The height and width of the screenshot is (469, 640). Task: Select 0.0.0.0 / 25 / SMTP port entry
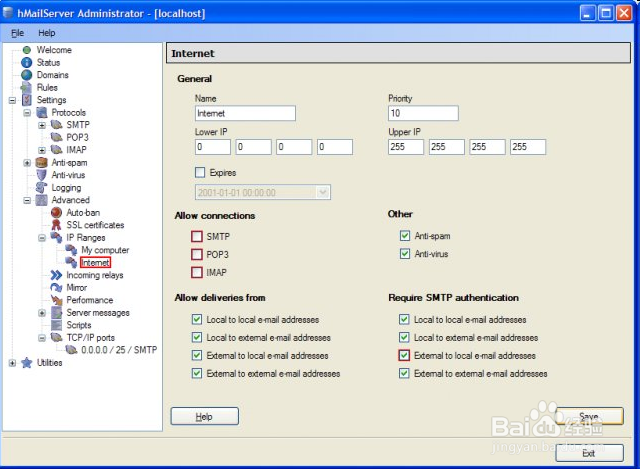pos(119,350)
